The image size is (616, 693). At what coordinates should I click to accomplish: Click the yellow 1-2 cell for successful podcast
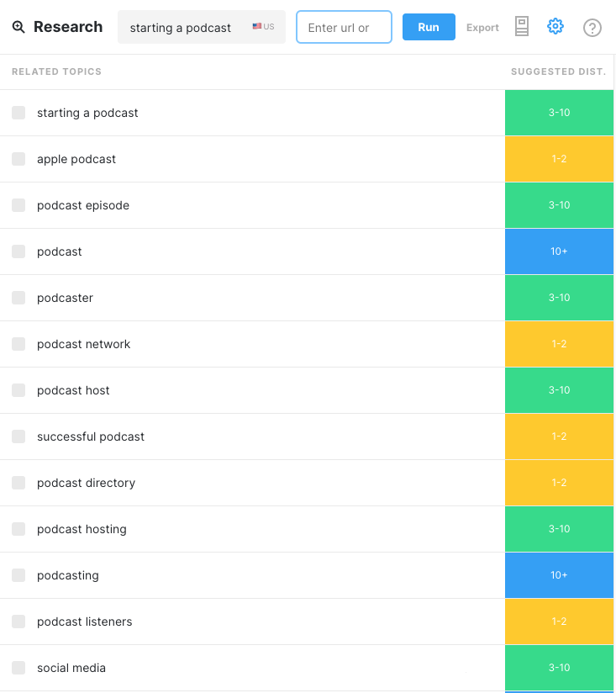tap(559, 436)
